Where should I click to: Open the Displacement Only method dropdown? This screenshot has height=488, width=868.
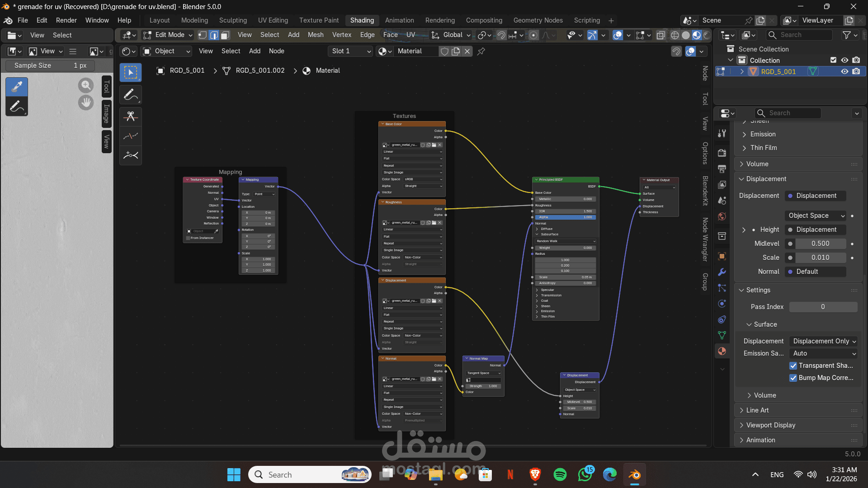(x=824, y=341)
